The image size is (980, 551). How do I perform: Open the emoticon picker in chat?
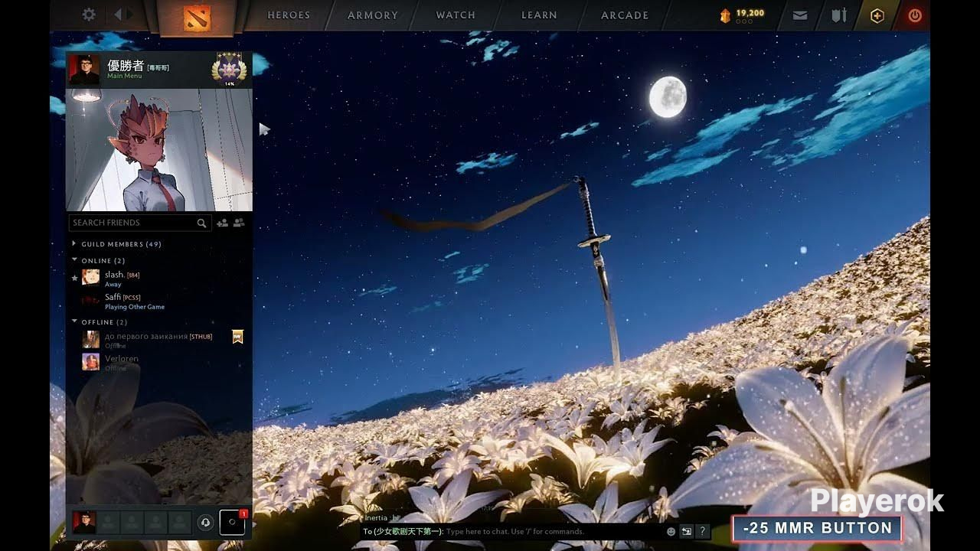671,531
